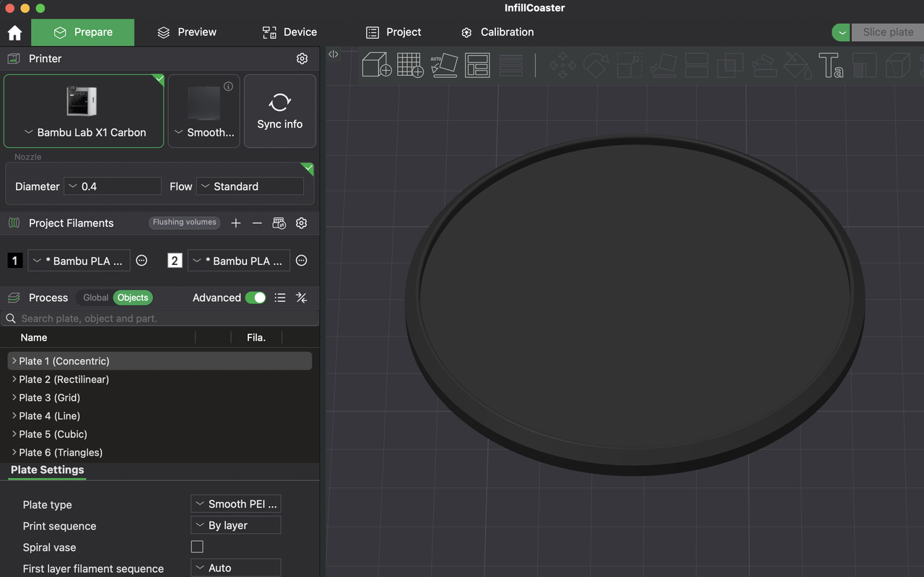Select the Rotate tool
This screenshot has width=924, height=577.
pyautogui.click(x=596, y=65)
